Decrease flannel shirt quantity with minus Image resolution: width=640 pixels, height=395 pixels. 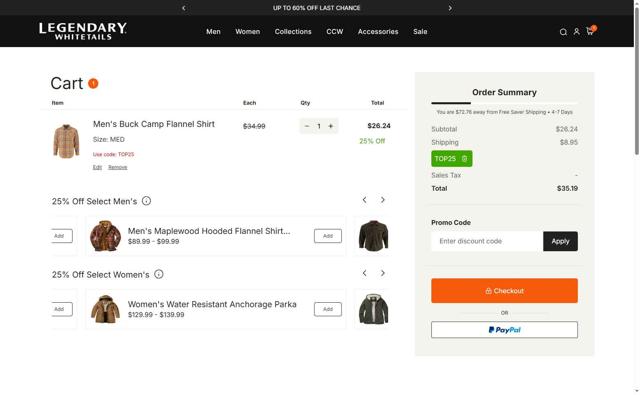click(x=307, y=126)
